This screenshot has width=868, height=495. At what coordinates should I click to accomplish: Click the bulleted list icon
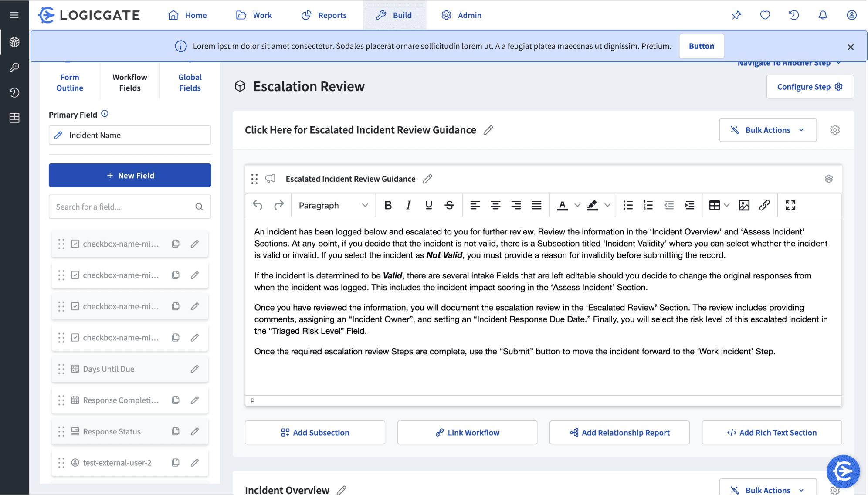[x=627, y=205]
